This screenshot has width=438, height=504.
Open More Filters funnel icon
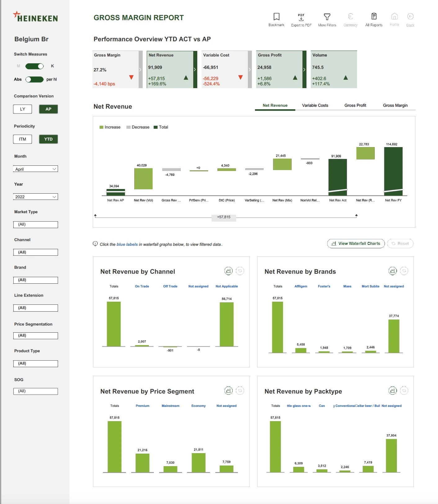[327, 17]
